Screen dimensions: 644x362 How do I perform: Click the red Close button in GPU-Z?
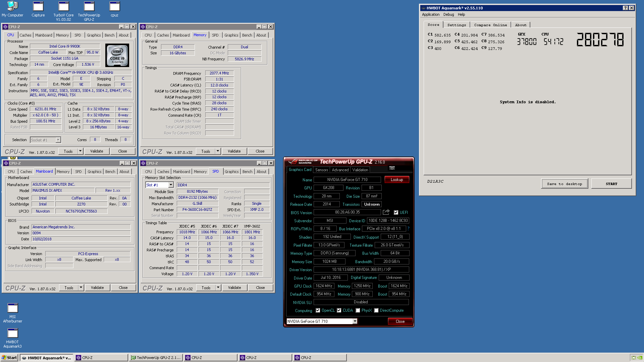[x=400, y=321]
